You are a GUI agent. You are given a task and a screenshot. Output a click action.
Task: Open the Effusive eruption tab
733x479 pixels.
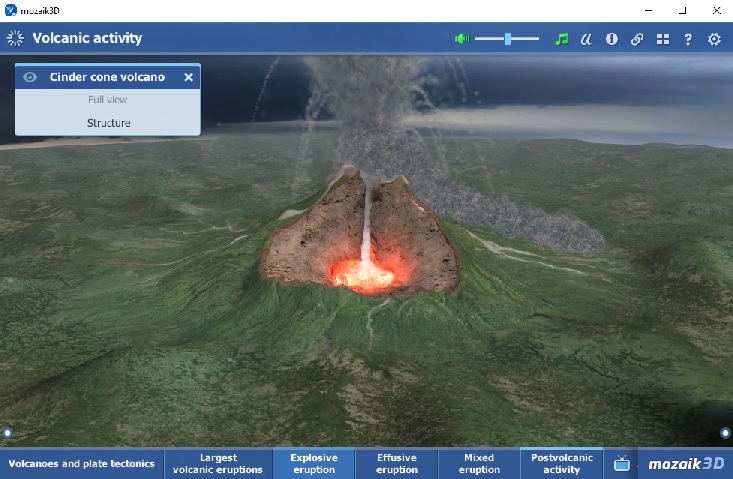click(397, 464)
